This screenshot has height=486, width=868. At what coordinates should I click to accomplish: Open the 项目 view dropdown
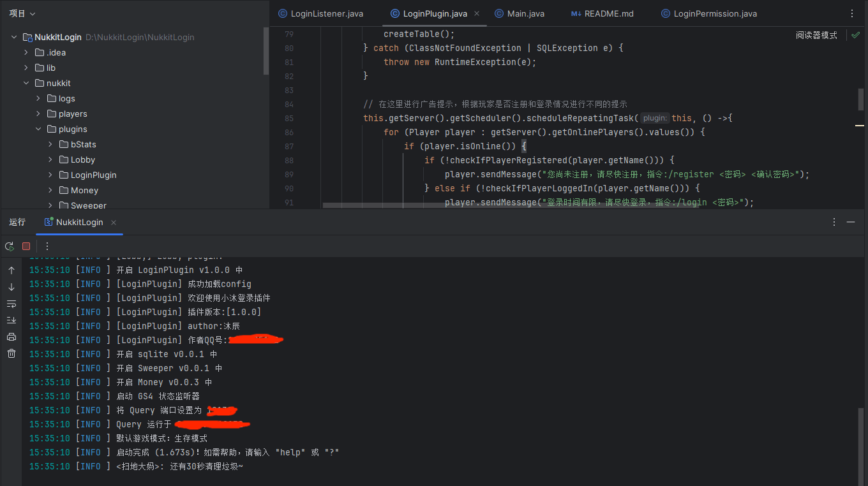[22, 13]
